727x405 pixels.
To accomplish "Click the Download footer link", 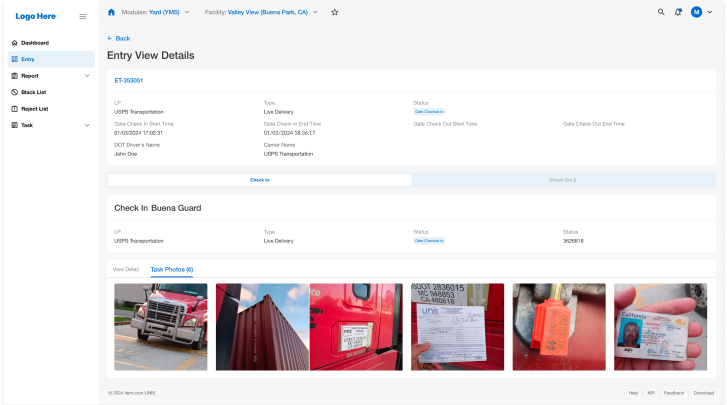I will (x=704, y=393).
